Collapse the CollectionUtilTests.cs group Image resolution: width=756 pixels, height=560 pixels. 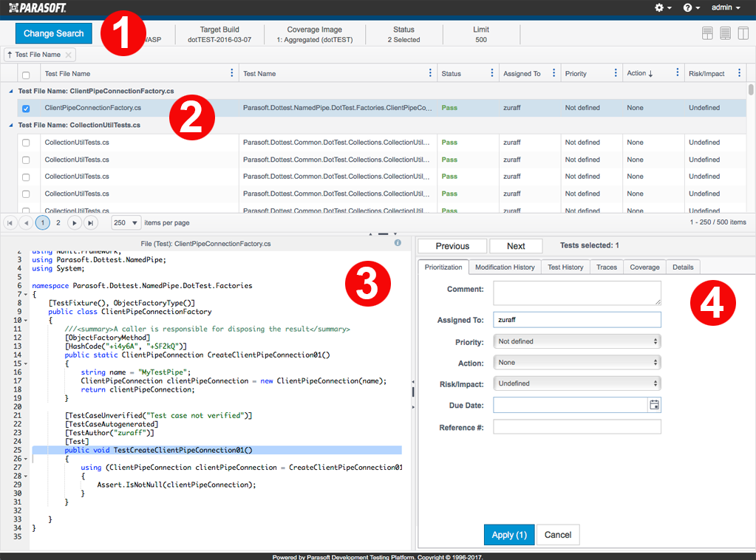coord(10,126)
